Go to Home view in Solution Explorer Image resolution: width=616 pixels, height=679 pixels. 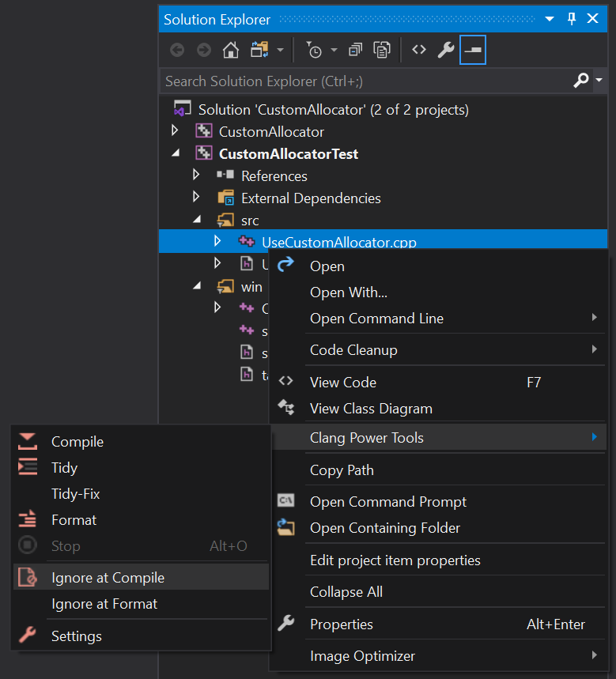click(x=231, y=51)
